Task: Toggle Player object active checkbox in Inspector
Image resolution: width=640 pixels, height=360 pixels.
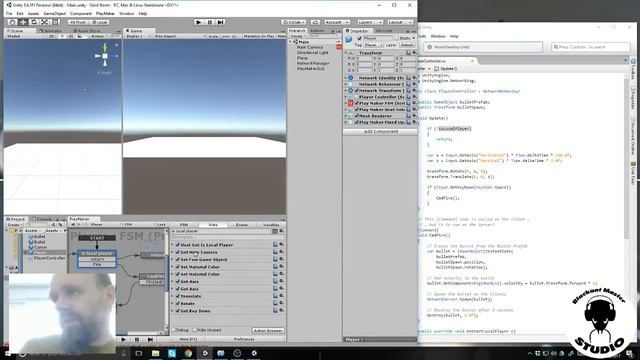Action: click(x=360, y=38)
